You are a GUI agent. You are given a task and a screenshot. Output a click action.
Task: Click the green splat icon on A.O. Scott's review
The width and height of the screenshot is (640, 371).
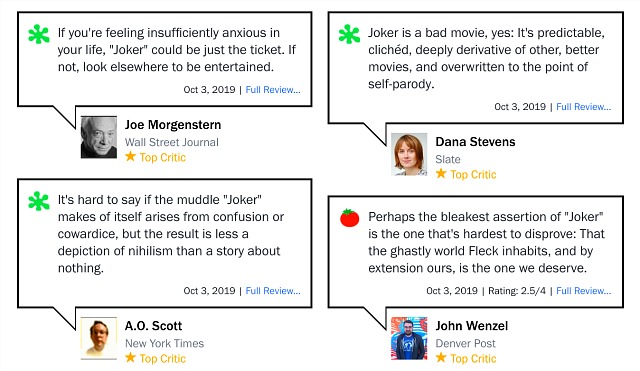pos(39,201)
